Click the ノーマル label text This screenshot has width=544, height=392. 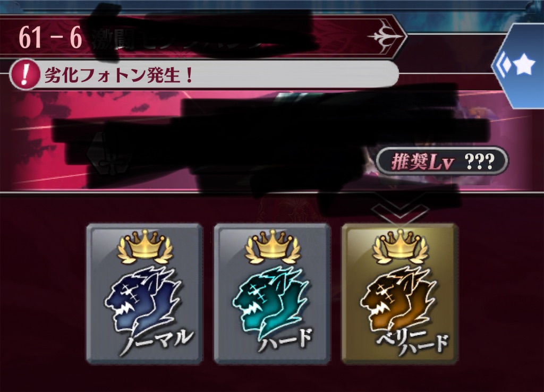157,341
